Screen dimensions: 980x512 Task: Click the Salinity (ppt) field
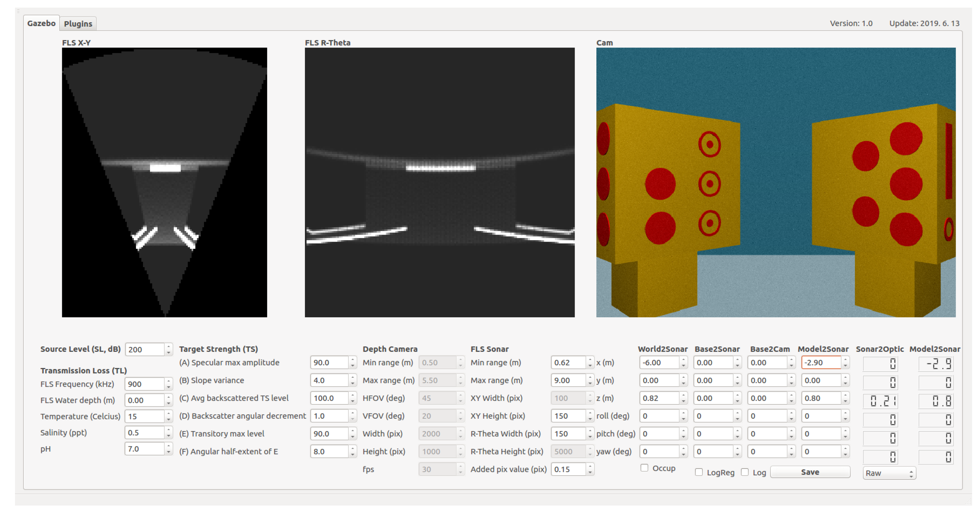coord(145,433)
